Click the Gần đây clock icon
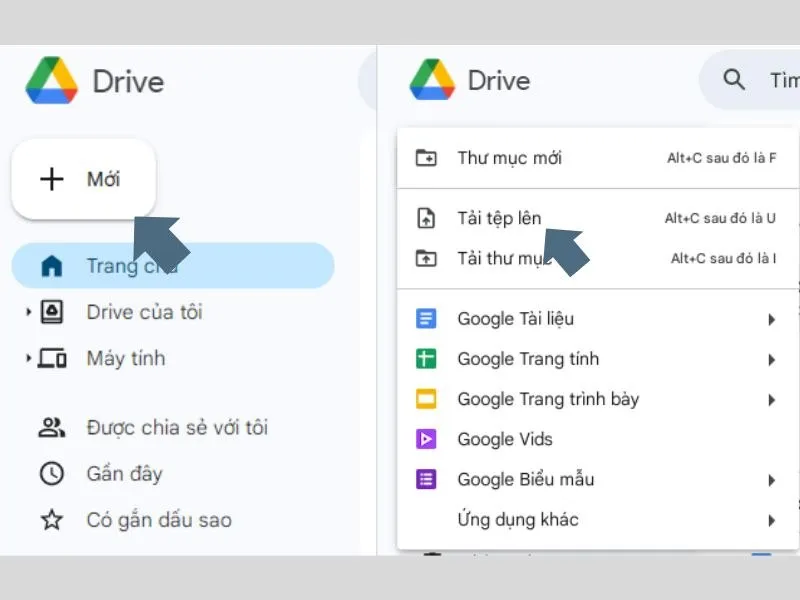This screenshot has height=600, width=800. click(x=52, y=473)
